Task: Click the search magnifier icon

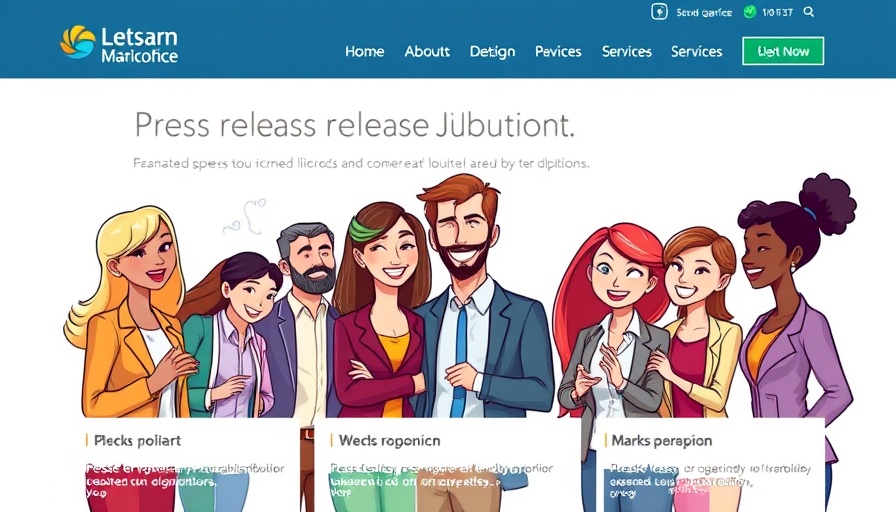Action: (809, 12)
